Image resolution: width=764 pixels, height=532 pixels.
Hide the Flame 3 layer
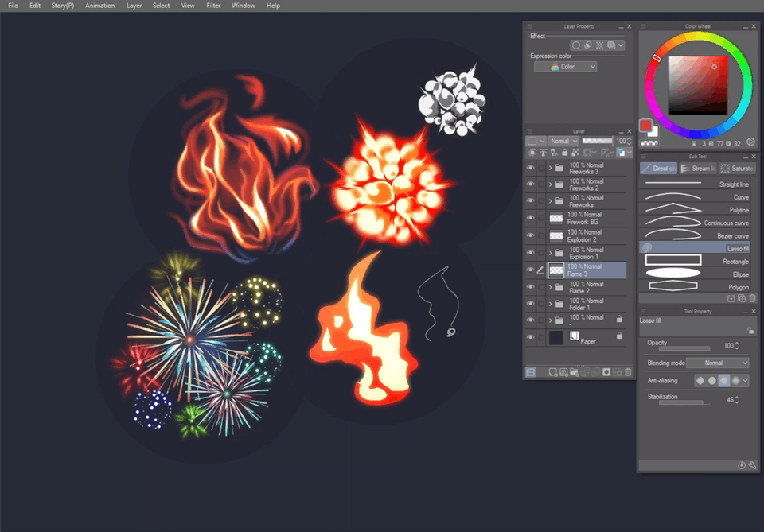530,270
